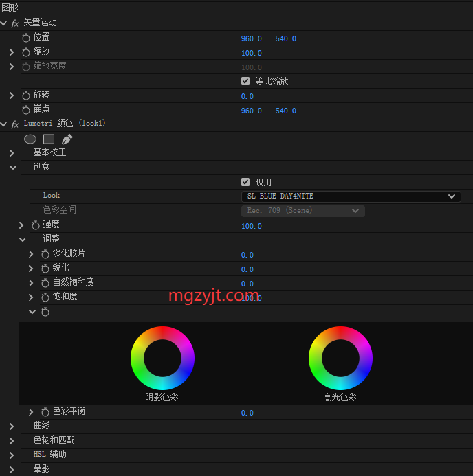Toggle the stopwatch for 锚点
This screenshot has width=473, height=476.
tap(26, 110)
